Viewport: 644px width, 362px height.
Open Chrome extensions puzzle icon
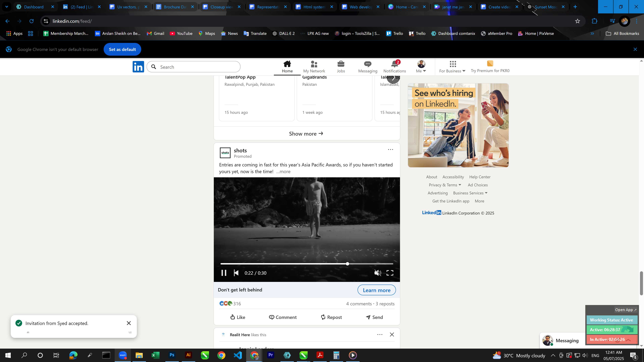coord(594,21)
